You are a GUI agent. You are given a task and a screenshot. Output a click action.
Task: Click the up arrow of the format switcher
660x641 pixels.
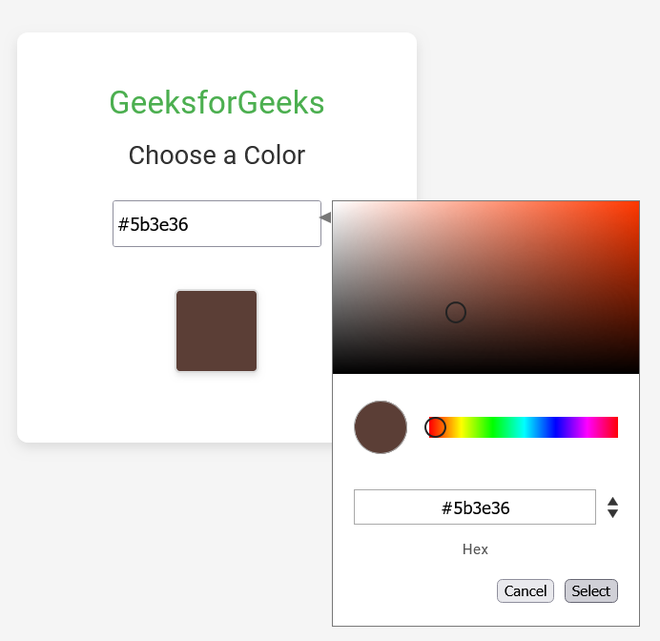click(613, 501)
